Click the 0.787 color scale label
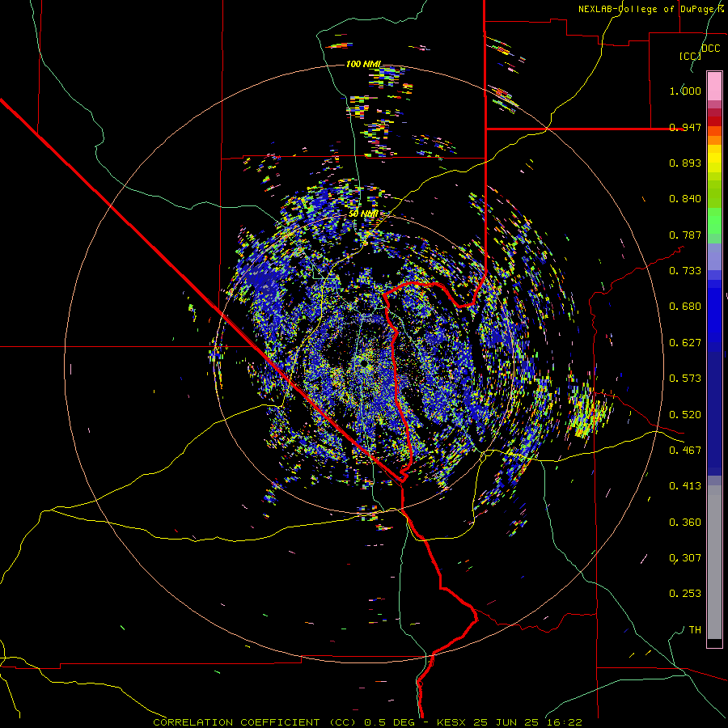Image resolution: width=728 pixels, height=728 pixels. [x=685, y=235]
